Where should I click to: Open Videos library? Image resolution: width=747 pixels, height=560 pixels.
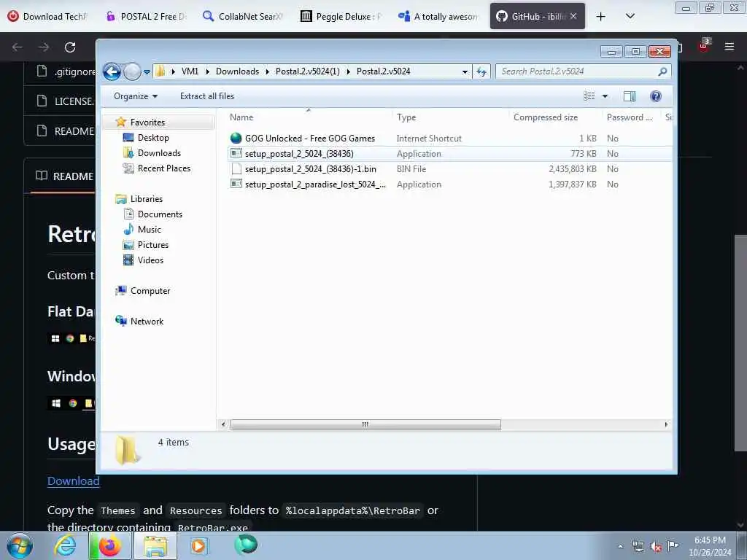150,260
